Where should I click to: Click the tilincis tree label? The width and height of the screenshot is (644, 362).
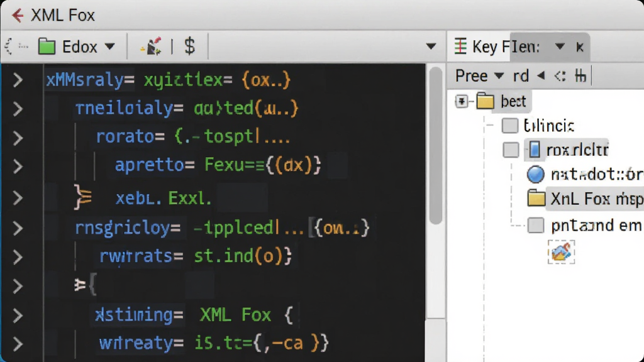tap(548, 126)
